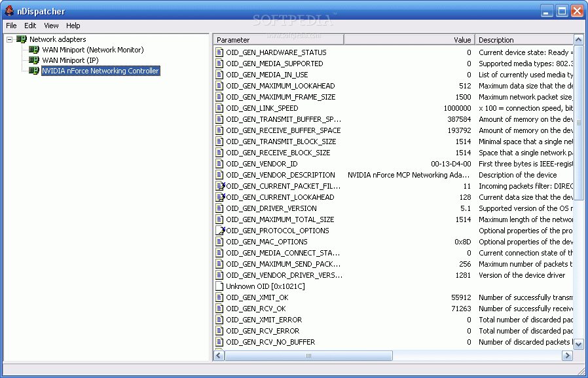Close the nDispatcher window
This screenshot has width=588, height=378.
coord(577,11)
